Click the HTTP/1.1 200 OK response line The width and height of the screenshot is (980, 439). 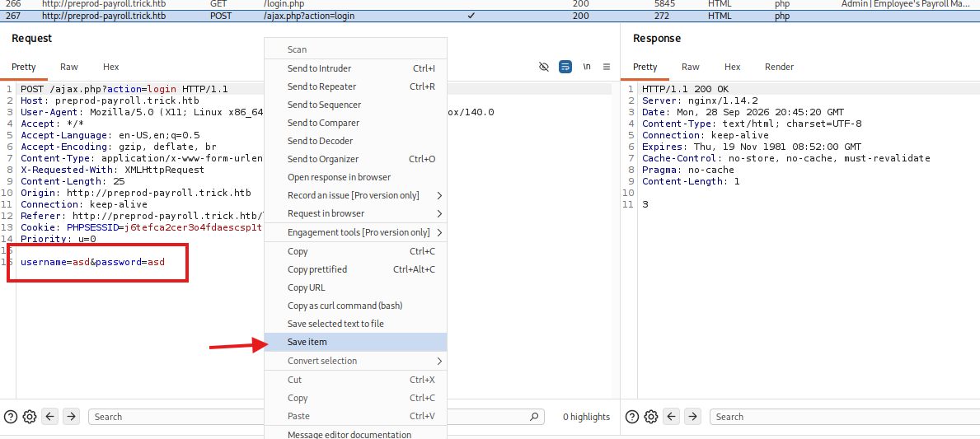tap(685, 89)
